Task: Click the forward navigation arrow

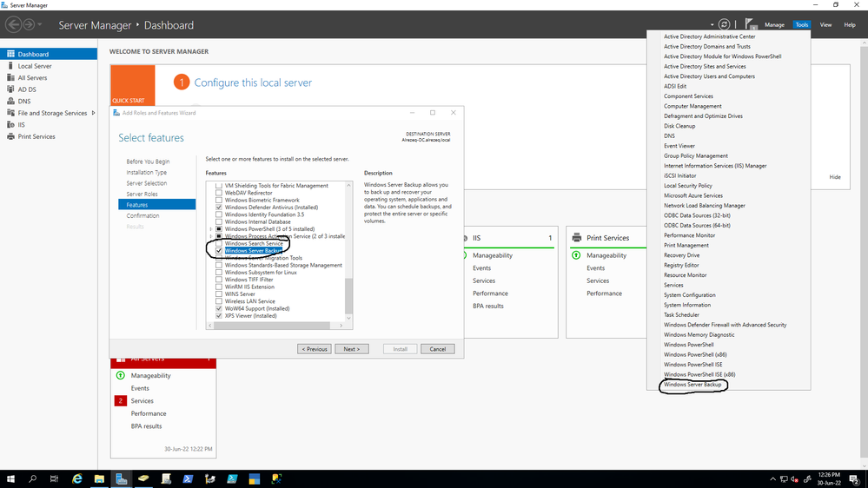Action: [28, 24]
